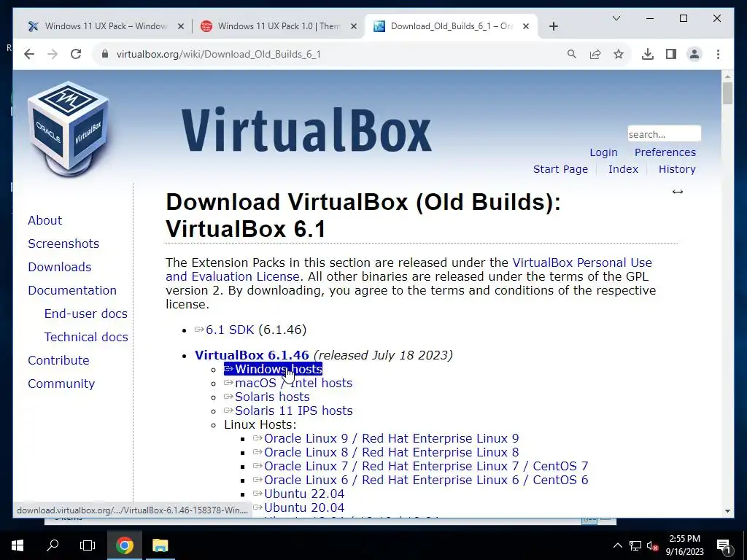The image size is (747, 560).
Task: Click the page width toggle arrow icon
Action: click(678, 192)
